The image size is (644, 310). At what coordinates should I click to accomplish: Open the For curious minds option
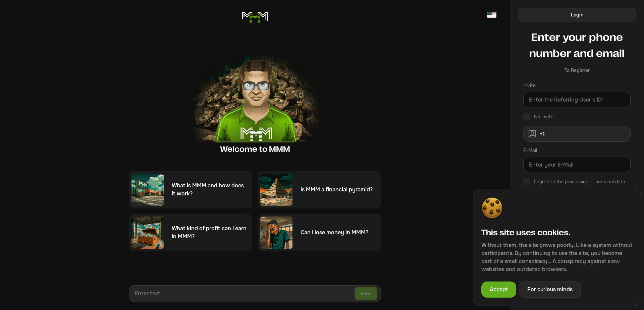(x=550, y=290)
